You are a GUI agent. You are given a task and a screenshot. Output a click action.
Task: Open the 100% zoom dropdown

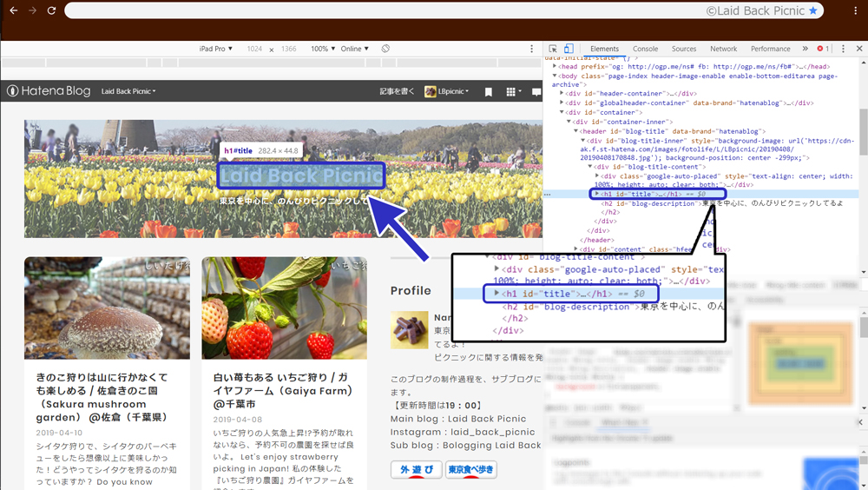pyautogui.click(x=323, y=49)
